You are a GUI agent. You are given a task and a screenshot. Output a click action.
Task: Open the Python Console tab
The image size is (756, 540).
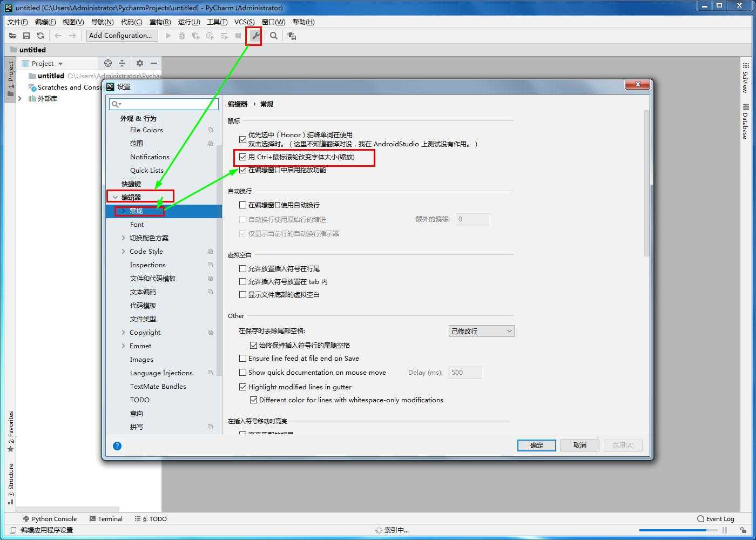pyautogui.click(x=50, y=519)
